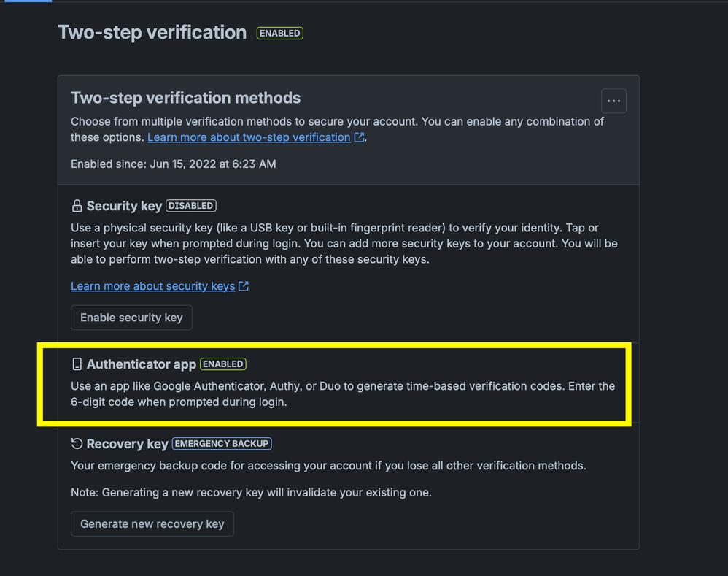
Task: Click the phone icon beside Authenticator app
Action: click(77, 364)
